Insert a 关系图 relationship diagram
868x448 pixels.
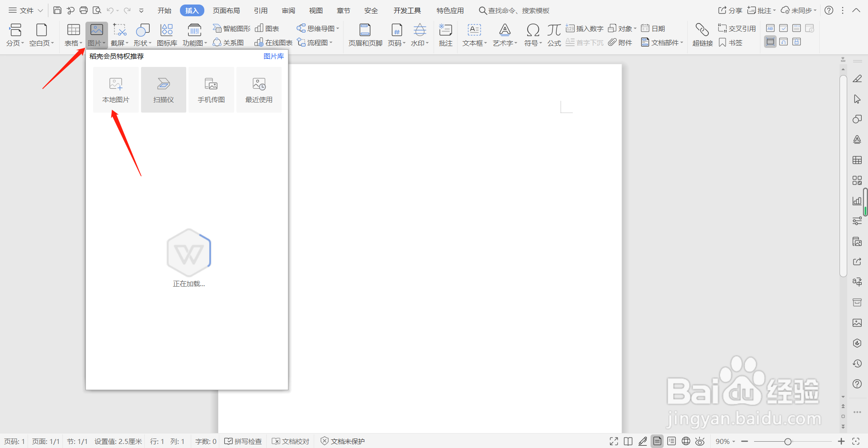coord(228,42)
